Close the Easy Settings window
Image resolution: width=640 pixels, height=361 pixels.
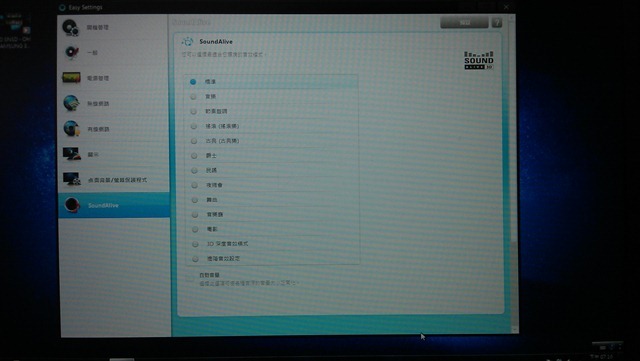click(x=506, y=7)
